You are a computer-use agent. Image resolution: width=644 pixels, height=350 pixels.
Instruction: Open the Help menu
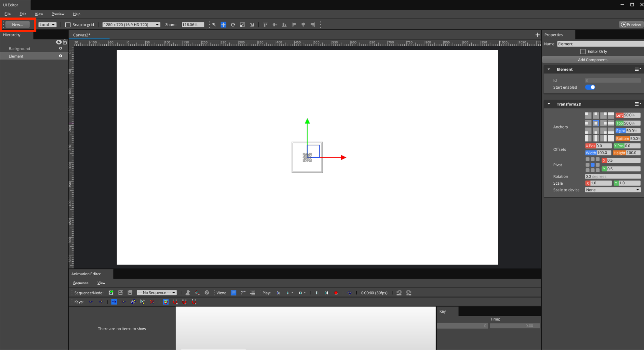[77, 14]
